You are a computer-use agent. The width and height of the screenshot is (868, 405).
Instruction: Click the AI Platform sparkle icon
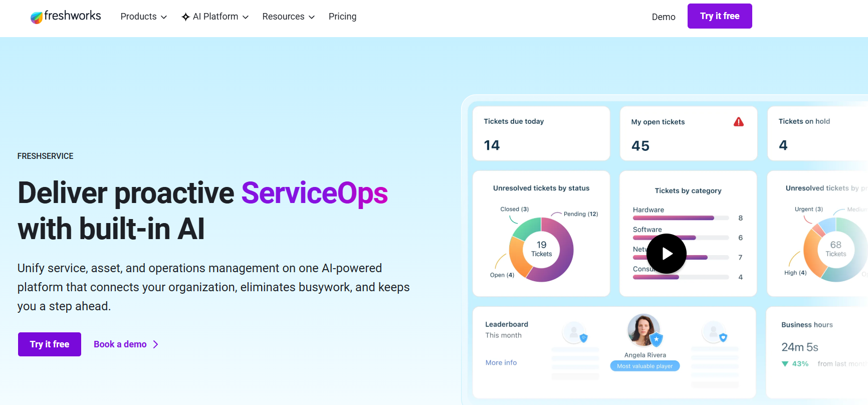point(185,17)
